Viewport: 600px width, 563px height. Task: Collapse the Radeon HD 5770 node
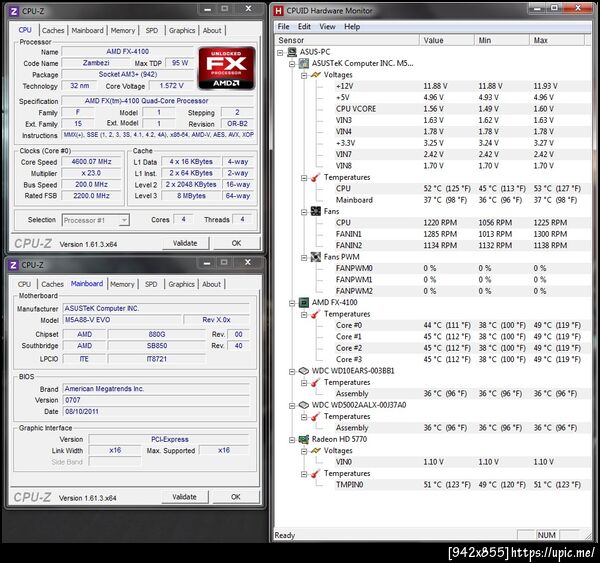(x=292, y=440)
